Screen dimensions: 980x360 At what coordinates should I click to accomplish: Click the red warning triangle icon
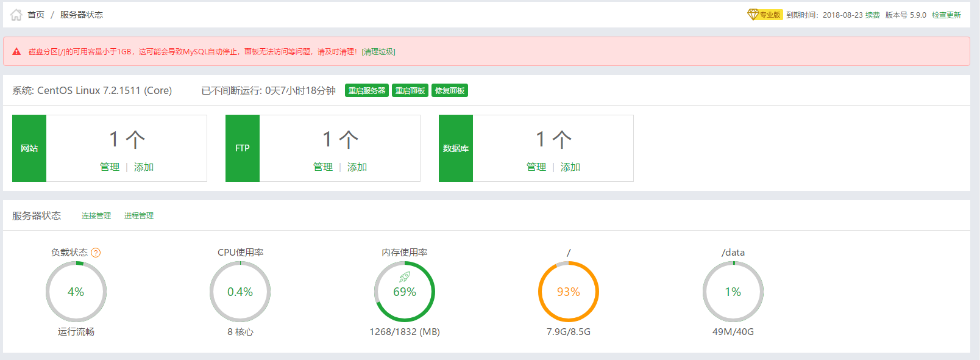(16, 51)
